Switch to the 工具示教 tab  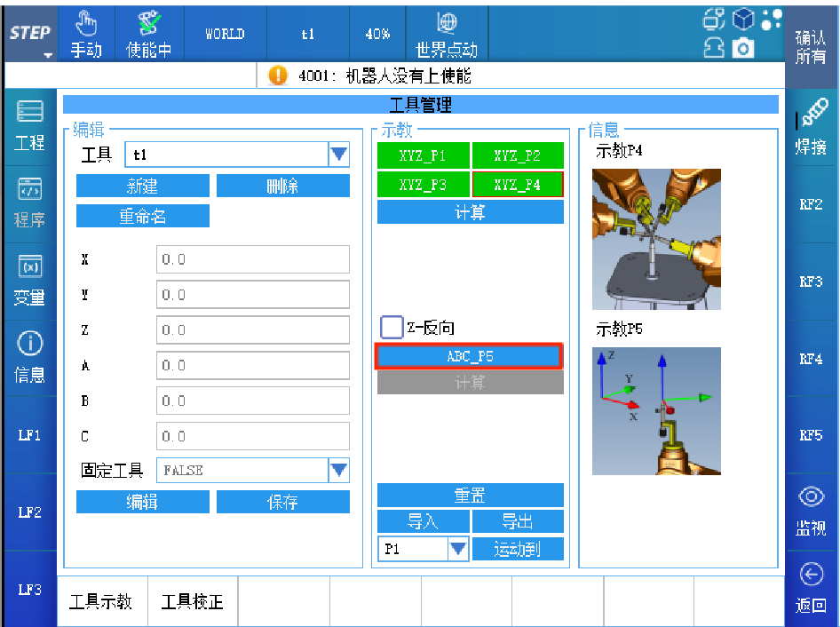[x=101, y=602]
